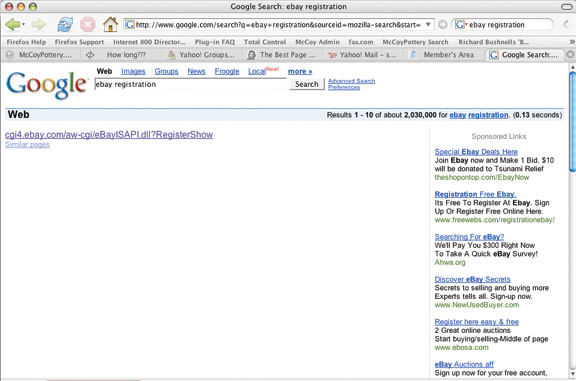Click the Yahoo! Mail tab envelope icon
Screen dimensions: 576x381
(332, 55)
